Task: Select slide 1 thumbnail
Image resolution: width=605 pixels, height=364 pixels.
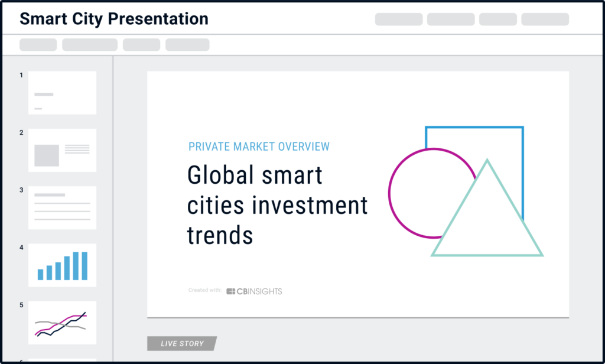Action: 62,93
